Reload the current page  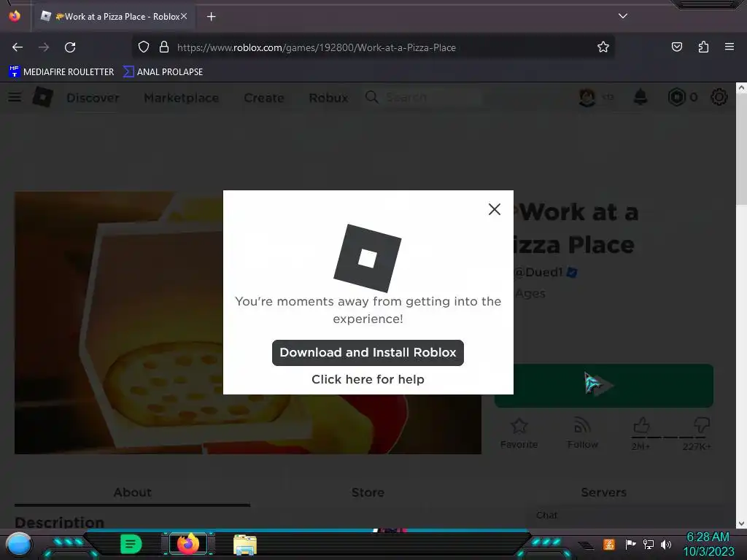[x=70, y=47]
